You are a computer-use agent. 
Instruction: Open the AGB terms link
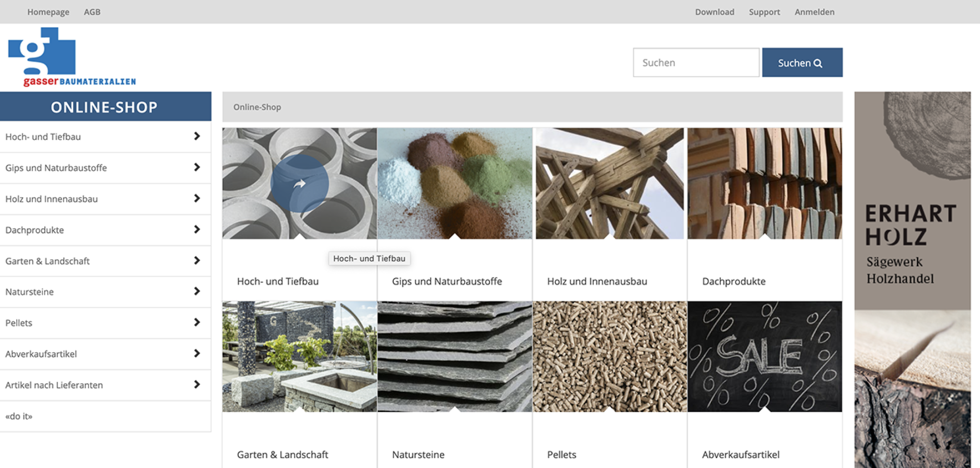[x=92, y=12]
